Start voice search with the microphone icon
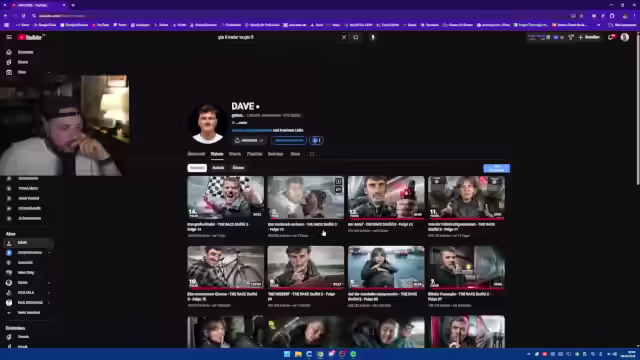640x360 pixels. click(x=373, y=37)
